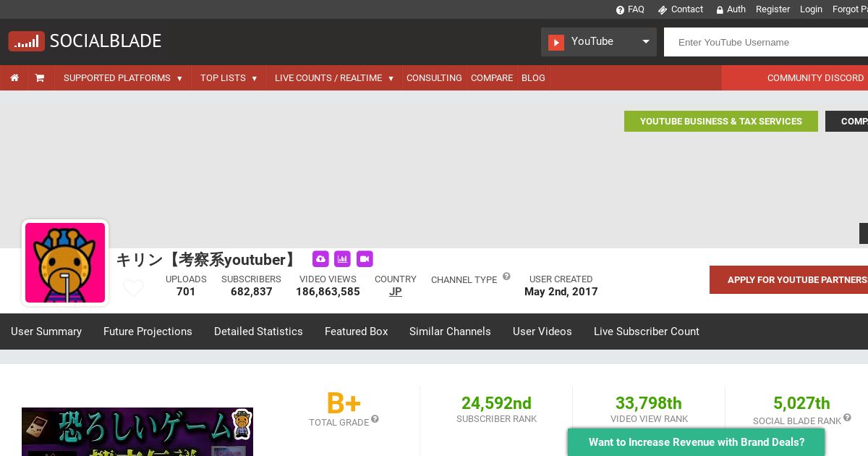Switch to the Future Projections tab
Viewport: 868px width, 456px height.
[x=148, y=332]
